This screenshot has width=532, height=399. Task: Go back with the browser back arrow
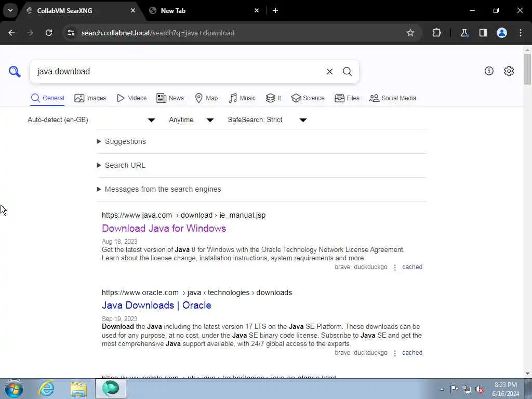[11, 33]
